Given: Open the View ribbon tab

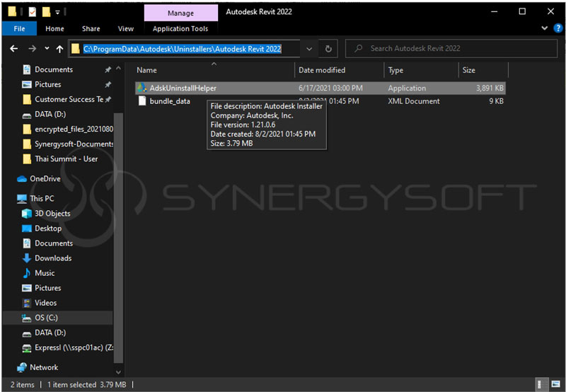Looking at the screenshot, I should click(x=126, y=28).
